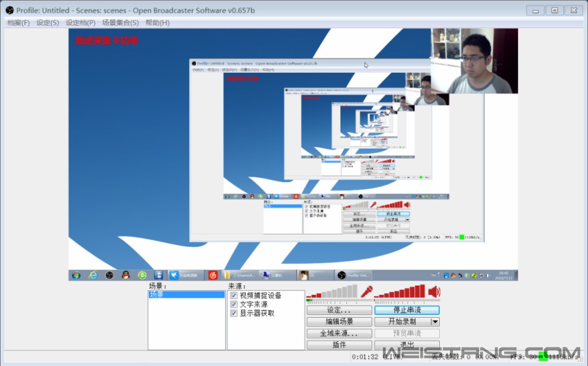Open Internet Explorer from the taskbar
Viewport: 588px width, 366px height.
pyautogui.click(x=92, y=275)
